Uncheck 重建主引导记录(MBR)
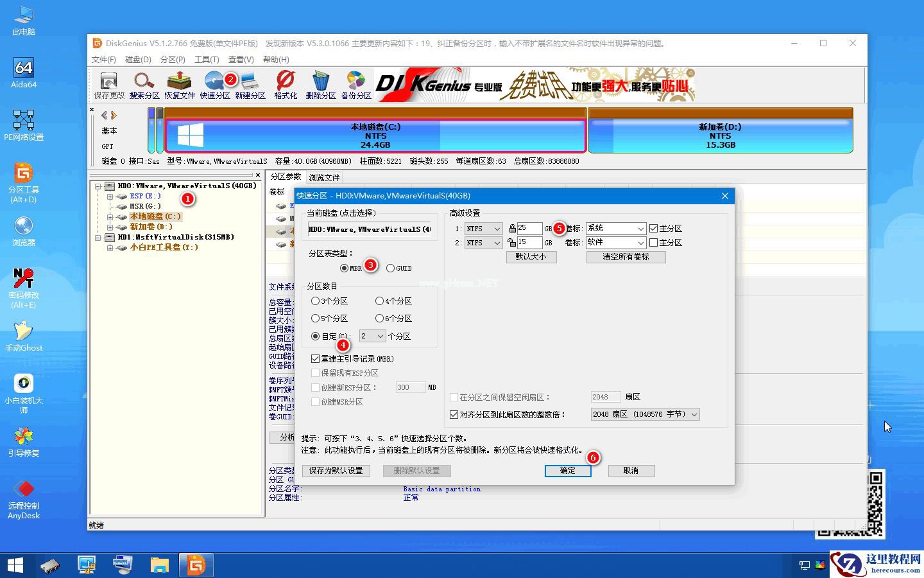The height and width of the screenshot is (578, 924). pyautogui.click(x=315, y=358)
